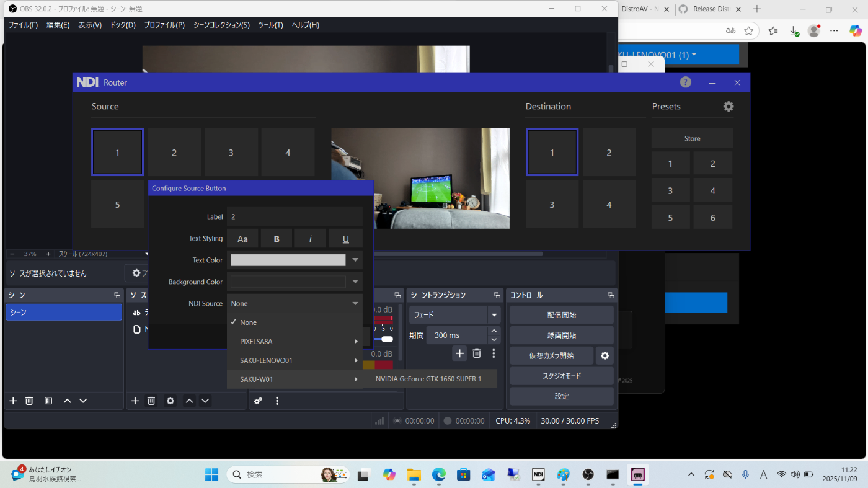The width and height of the screenshot is (868, 488).
Task: Move scene down in OBS
Action: coord(83,401)
